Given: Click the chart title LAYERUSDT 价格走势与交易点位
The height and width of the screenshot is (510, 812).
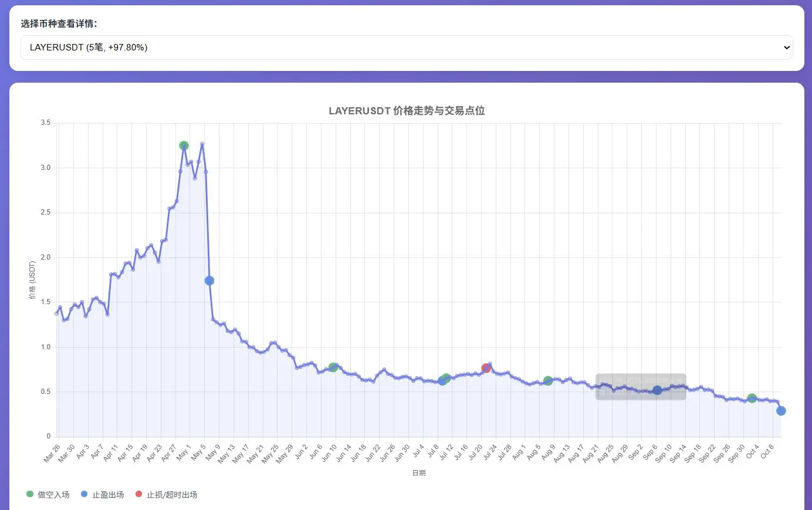Looking at the screenshot, I should [x=407, y=111].
